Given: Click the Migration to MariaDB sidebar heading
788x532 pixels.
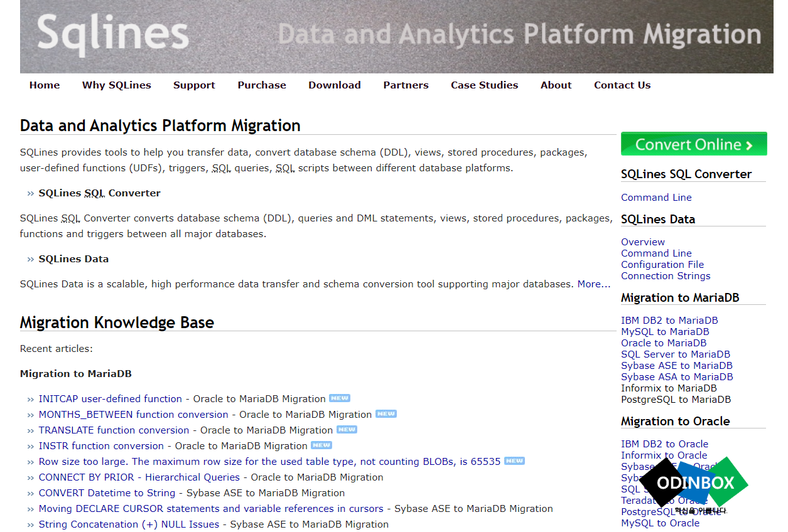Looking at the screenshot, I should pyautogui.click(x=680, y=298).
